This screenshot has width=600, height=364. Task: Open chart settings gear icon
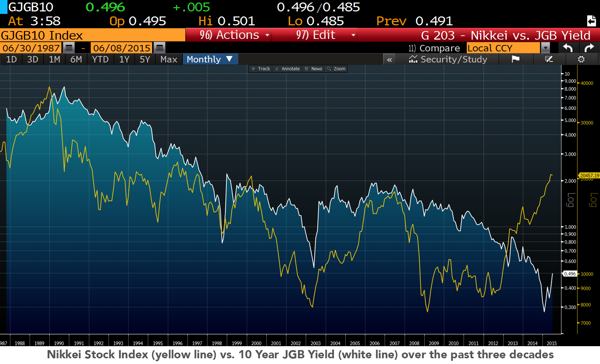point(581,59)
